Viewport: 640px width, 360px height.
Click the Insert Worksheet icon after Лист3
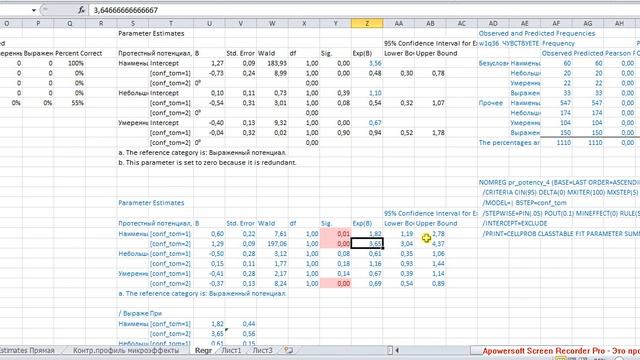[x=289, y=350]
